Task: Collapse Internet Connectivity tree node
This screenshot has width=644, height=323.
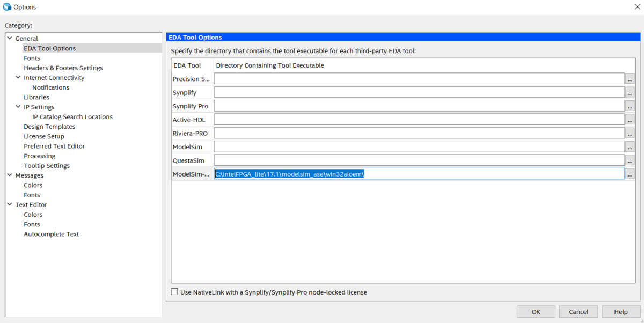Action: (18, 78)
